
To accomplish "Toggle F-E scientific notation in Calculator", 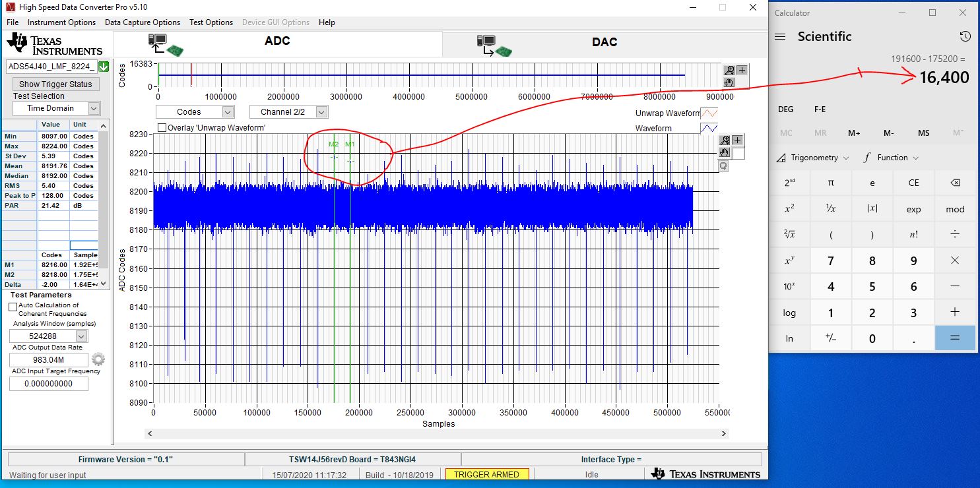I will pyautogui.click(x=820, y=109).
